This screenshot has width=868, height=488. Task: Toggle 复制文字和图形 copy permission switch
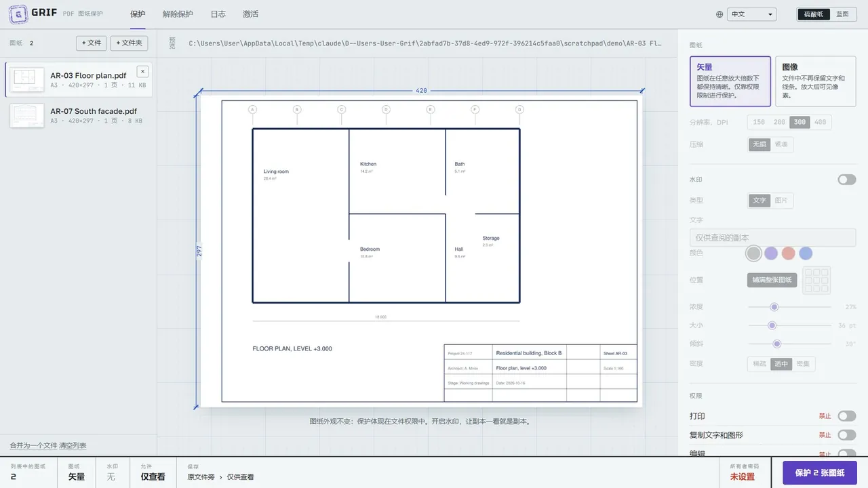pos(847,435)
